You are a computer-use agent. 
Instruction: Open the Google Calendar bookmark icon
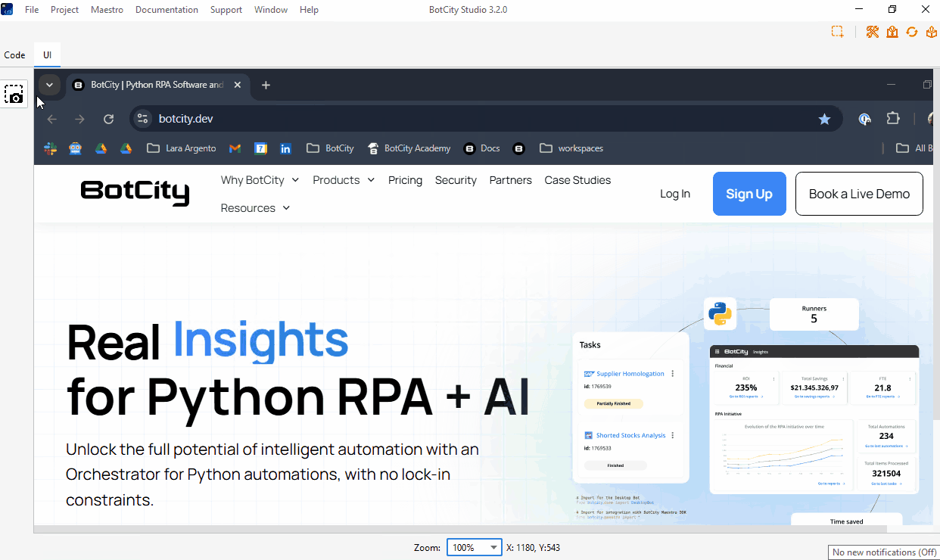(260, 148)
